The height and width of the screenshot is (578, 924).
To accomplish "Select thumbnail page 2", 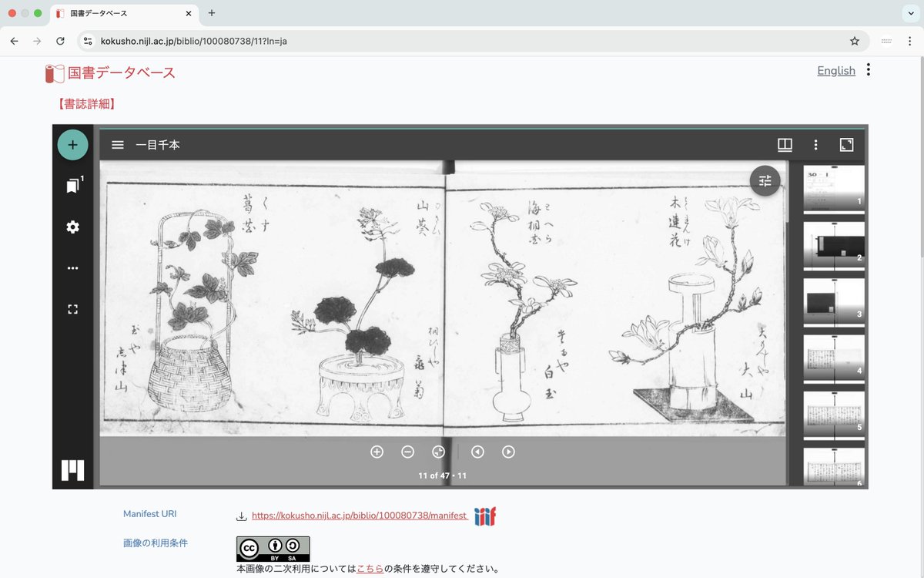I will (834, 246).
